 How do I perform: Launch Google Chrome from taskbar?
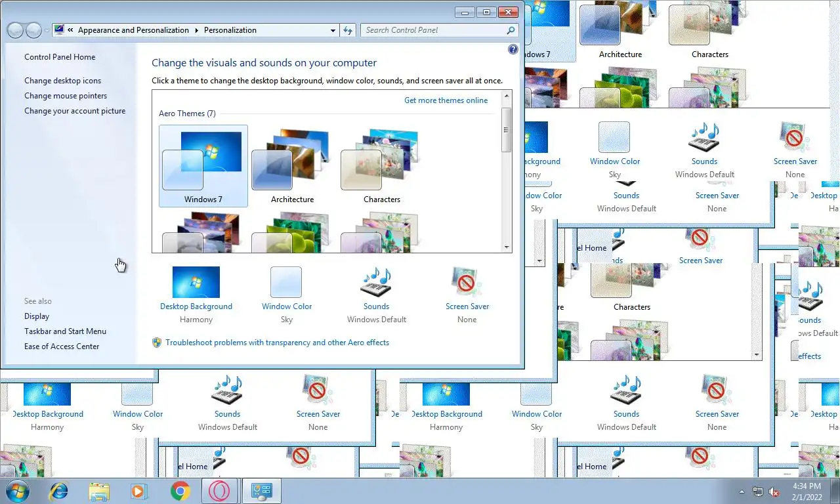(x=180, y=491)
